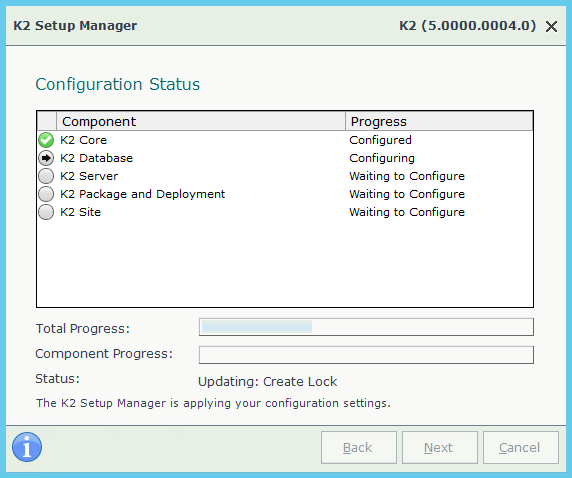Click the grey status circle for K2 Site

pos(46,212)
